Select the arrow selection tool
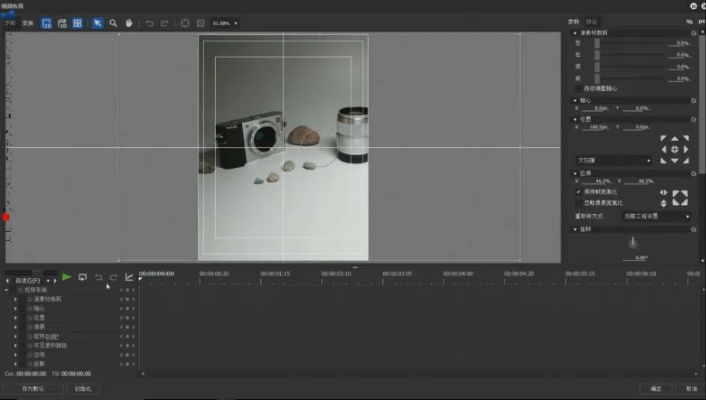Image resolution: width=706 pixels, height=400 pixels. (97, 22)
